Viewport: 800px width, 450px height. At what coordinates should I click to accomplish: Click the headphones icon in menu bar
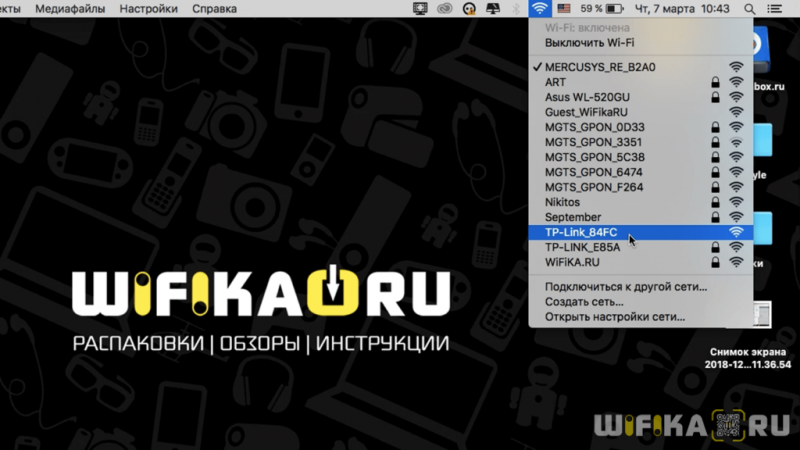click(469, 9)
